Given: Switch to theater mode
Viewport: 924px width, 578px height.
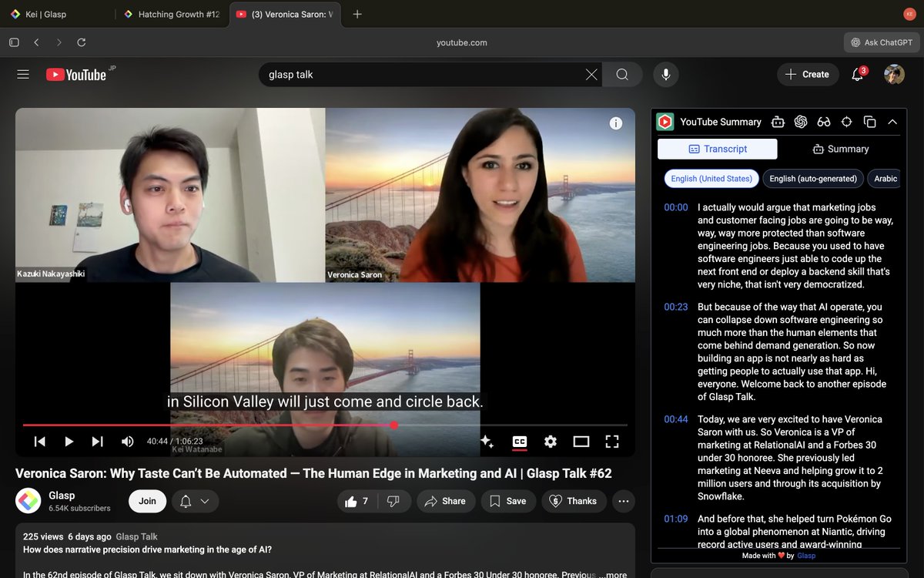Looking at the screenshot, I should 581,442.
